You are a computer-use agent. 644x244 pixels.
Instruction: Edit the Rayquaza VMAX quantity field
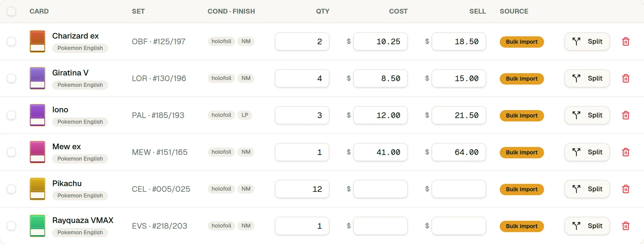302,226
